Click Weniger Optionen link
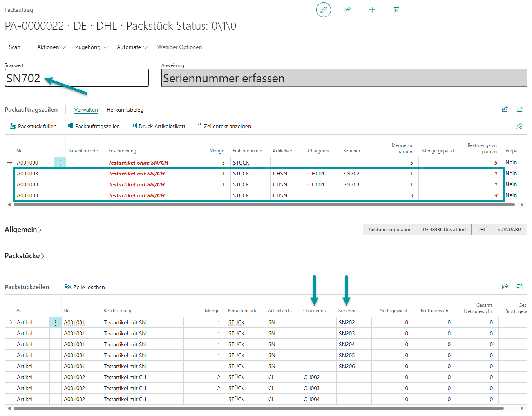 (x=179, y=47)
